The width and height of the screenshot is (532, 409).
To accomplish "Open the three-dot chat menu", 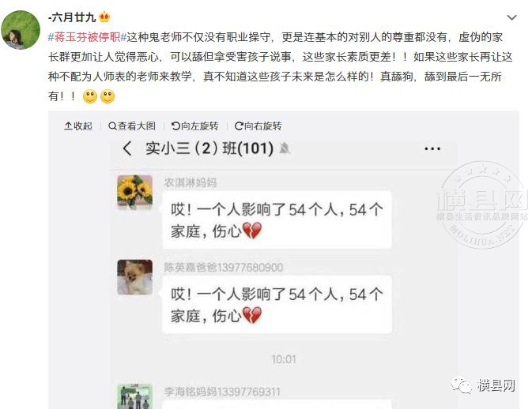I will point(432,148).
